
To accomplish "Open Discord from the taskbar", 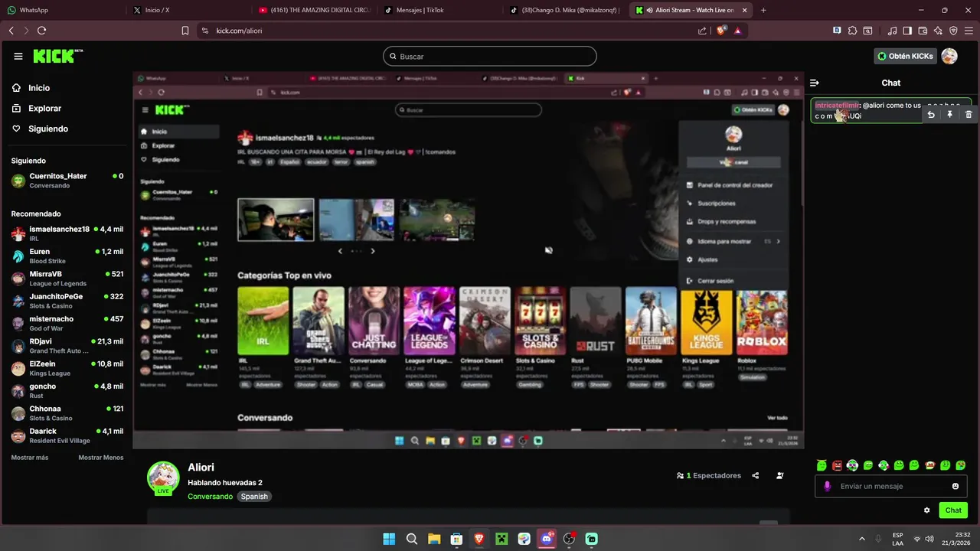I will pyautogui.click(x=547, y=539).
